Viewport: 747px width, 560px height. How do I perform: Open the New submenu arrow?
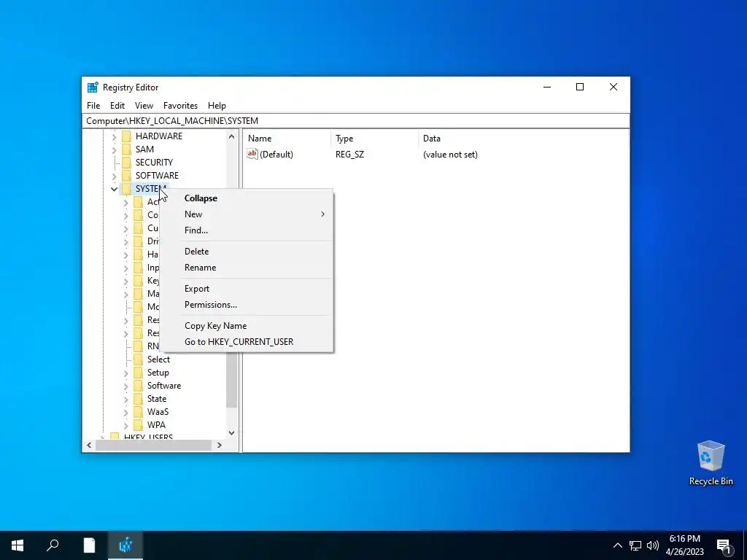click(322, 214)
